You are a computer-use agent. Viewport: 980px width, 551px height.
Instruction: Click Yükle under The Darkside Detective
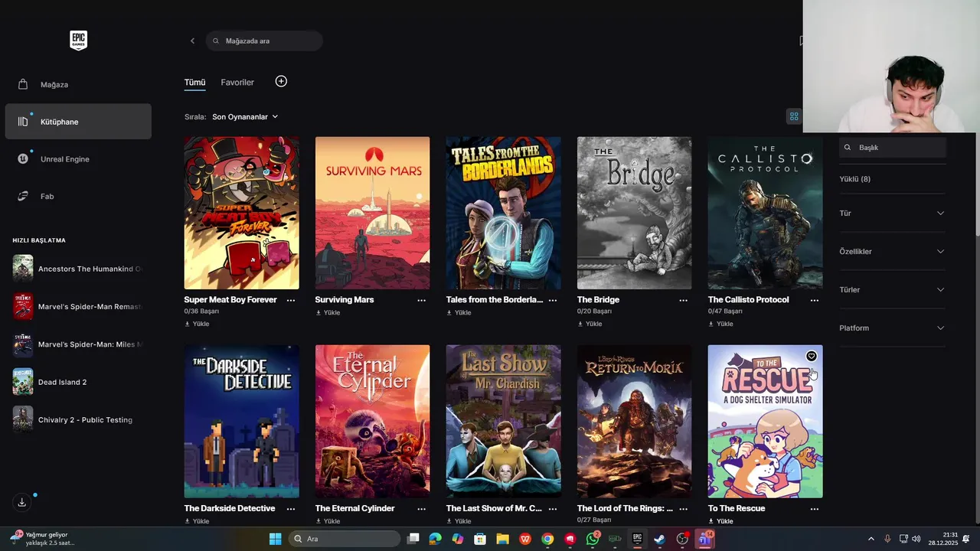(x=197, y=521)
